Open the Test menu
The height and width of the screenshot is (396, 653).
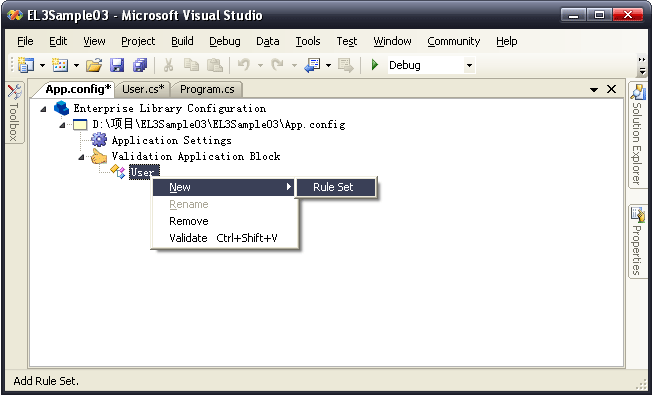(x=347, y=41)
